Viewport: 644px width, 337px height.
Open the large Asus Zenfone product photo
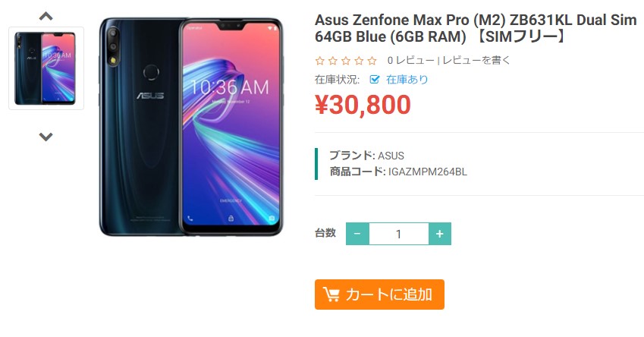tap(191, 127)
